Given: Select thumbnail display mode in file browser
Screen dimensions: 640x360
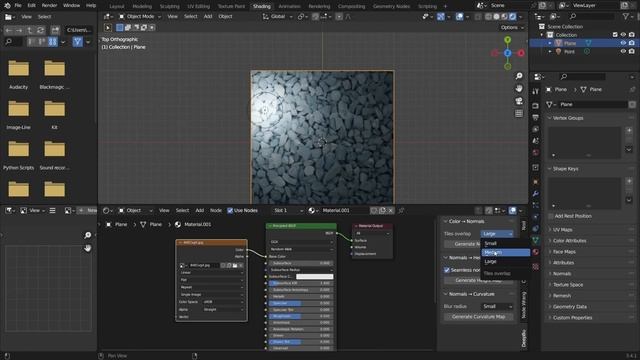Looking at the screenshot, I should (53, 42).
